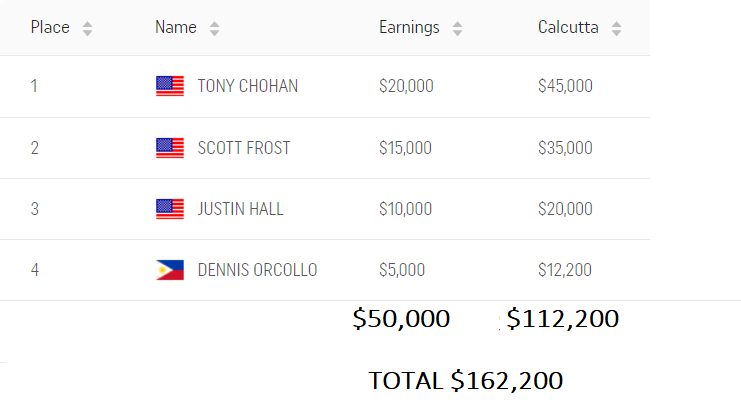Open DENNIS ORCOLLO player link

pyautogui.click(x=257, y=270)
